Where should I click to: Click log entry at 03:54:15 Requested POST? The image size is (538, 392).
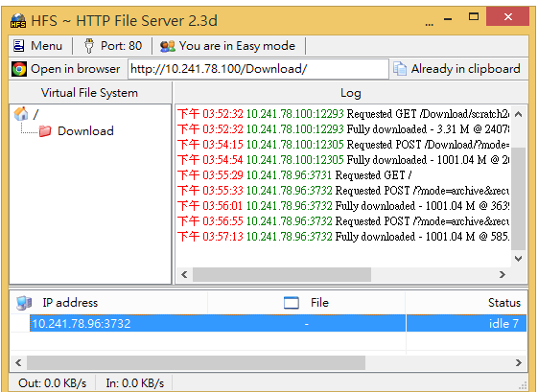(343, 145)
